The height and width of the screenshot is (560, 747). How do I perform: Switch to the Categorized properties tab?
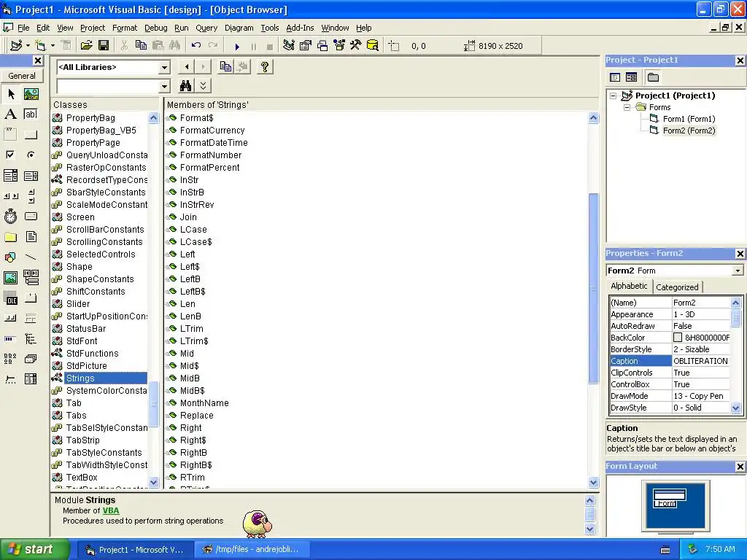(677, 287)
